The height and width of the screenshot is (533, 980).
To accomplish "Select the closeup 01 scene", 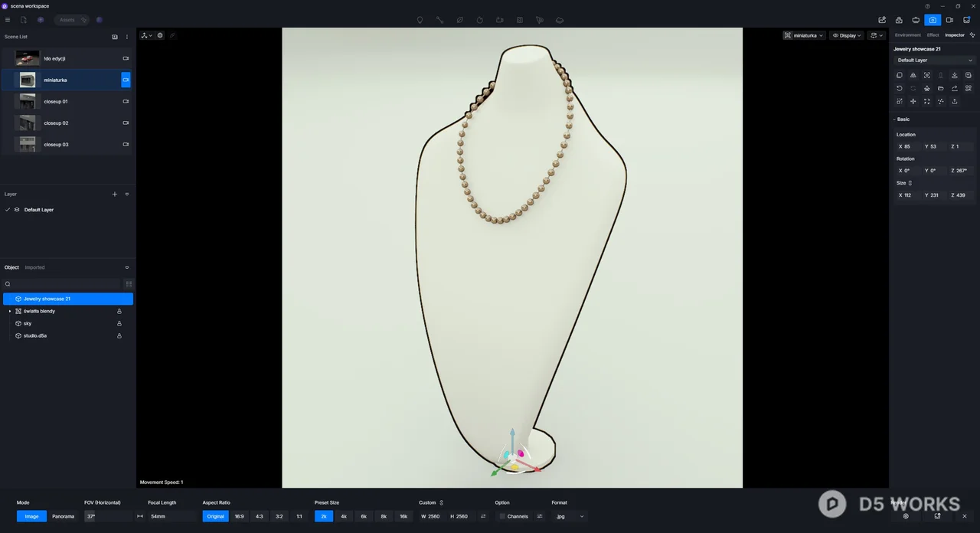I will (x=67, y=101).
